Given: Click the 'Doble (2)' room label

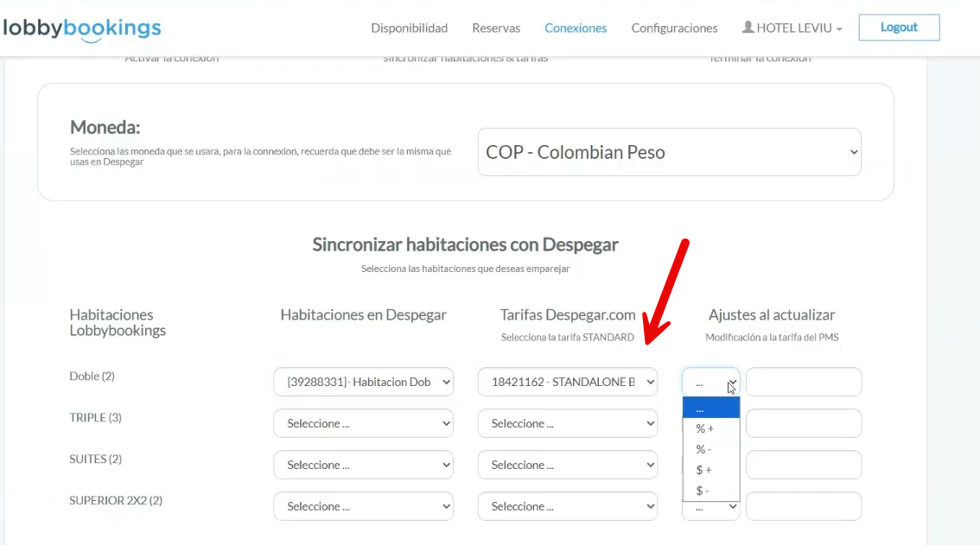Looking at the screenshot, I should 92,377.
